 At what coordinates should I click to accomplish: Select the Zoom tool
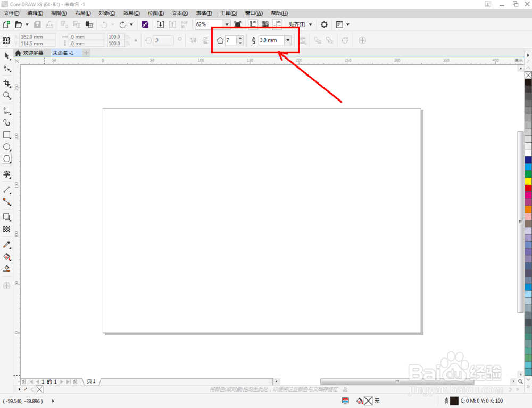[x=7, y=96]
